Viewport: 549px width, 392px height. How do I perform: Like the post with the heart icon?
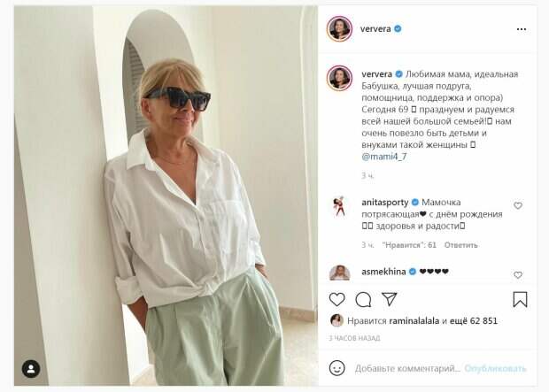point(336,300)
